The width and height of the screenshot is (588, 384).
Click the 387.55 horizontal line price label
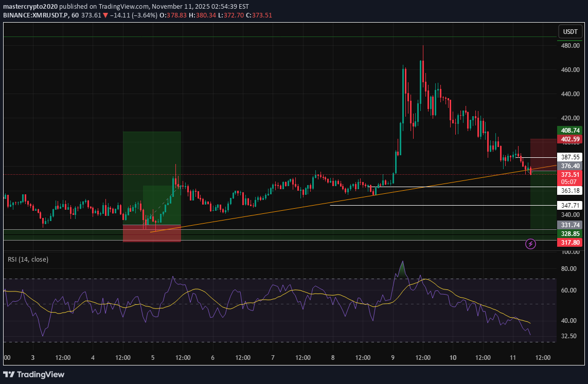(570, 157)
